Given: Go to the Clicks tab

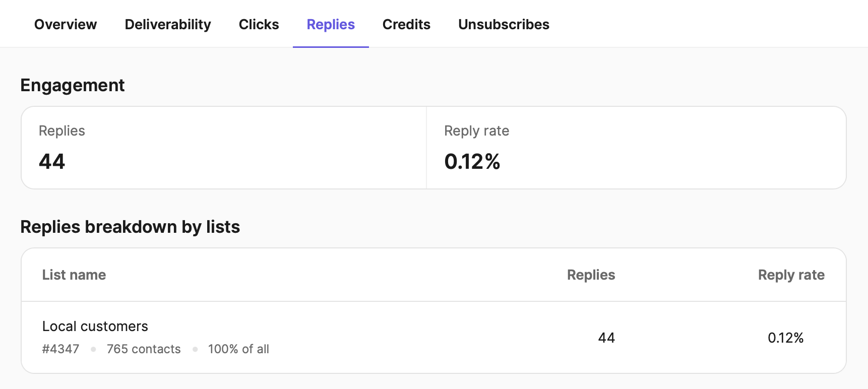Looking at the screenshot, I should pos(259,24).
